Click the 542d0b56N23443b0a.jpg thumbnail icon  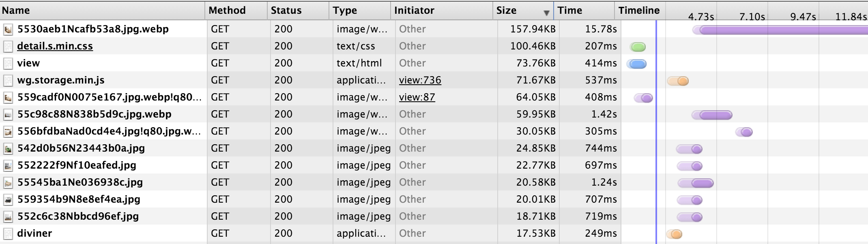click(x=8, y=148)
